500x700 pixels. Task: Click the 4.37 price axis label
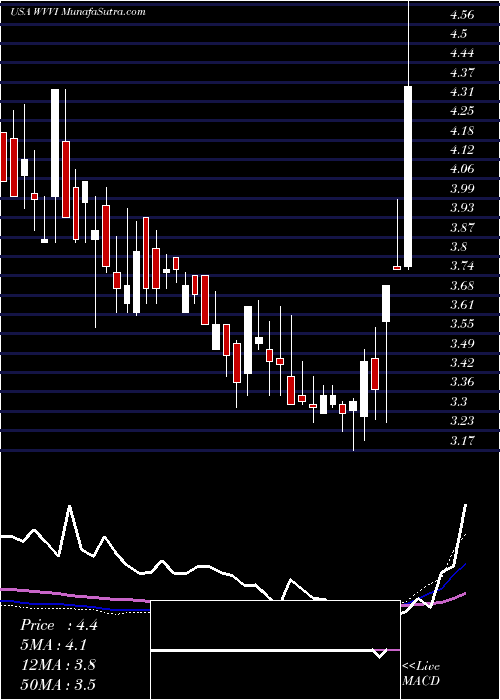(462, 72)
